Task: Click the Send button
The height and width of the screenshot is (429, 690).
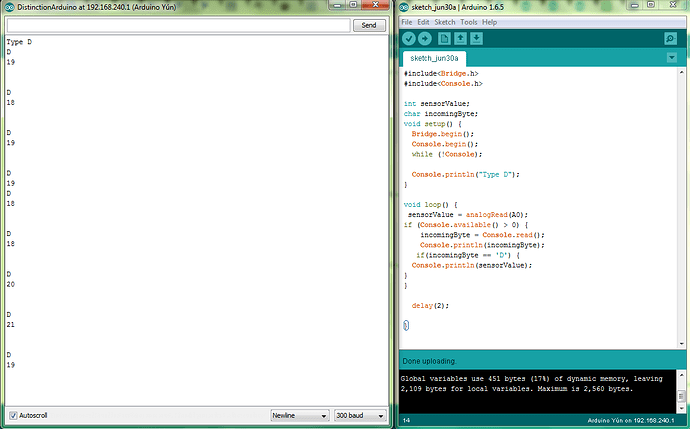Action: (369, 25)
